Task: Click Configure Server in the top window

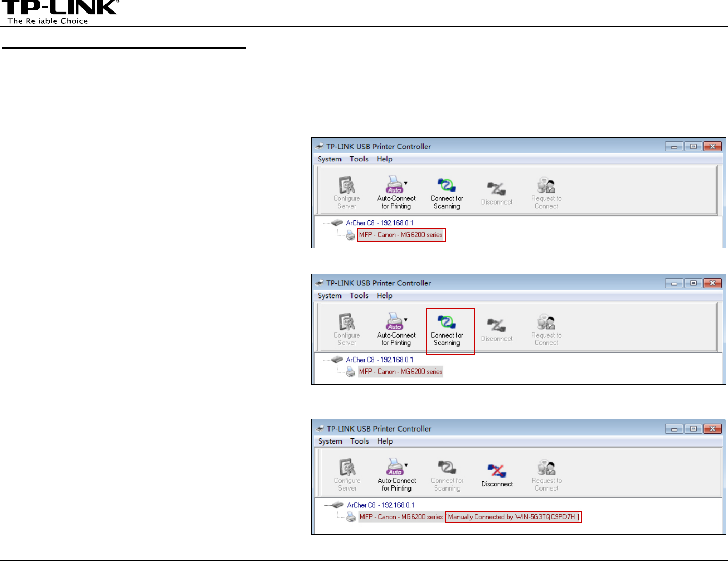Action: (x=347, y=193)
